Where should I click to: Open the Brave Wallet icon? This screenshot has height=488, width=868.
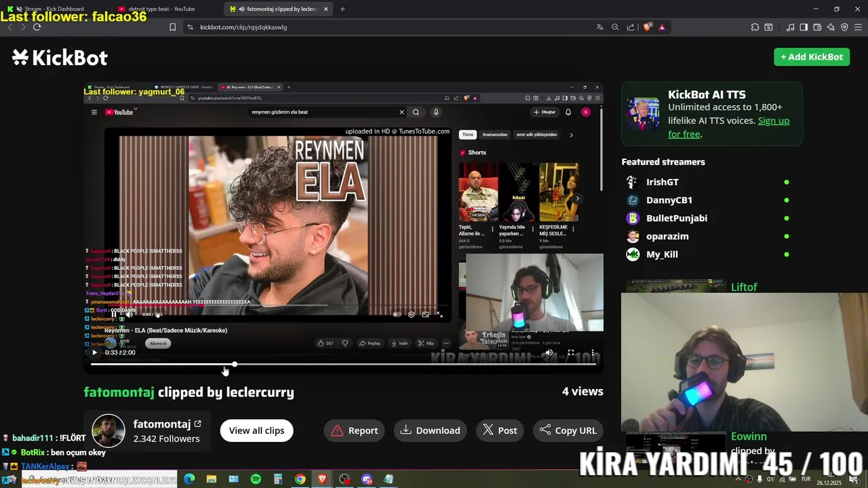pyautogui.click(x=817, y=27)
